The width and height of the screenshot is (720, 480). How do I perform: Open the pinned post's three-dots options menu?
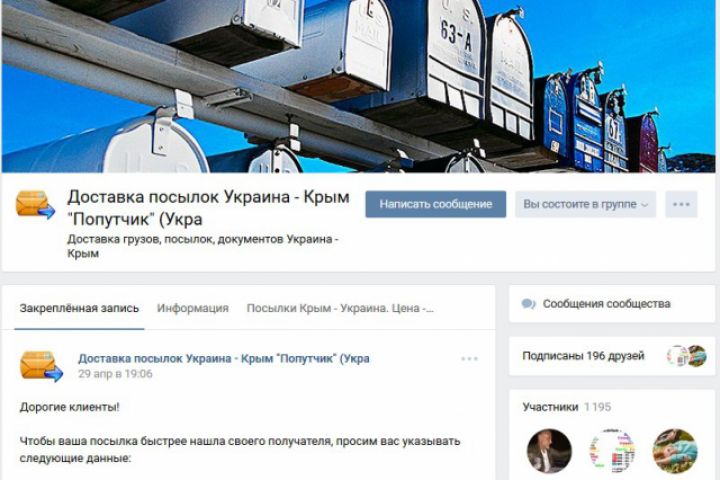469,359
